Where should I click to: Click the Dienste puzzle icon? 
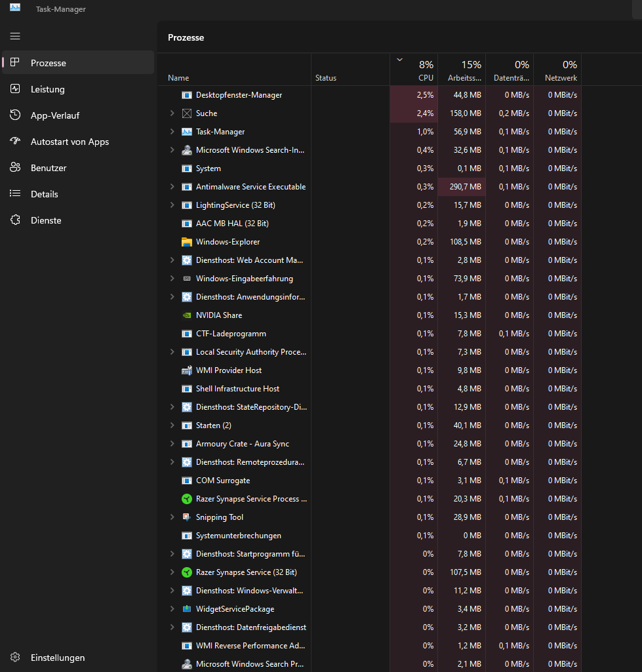[15, 220]
